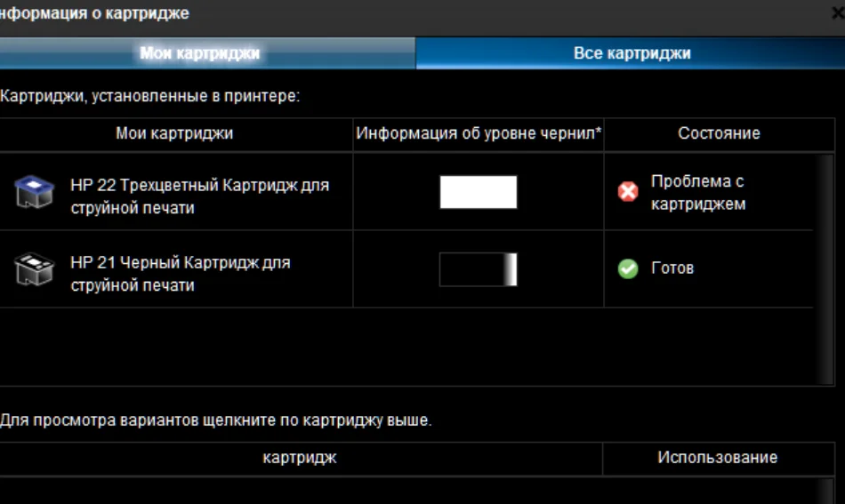Screen dimensions: 845x504
Task: Click Информация об уровне чернил header
Action: pos(479,133)
